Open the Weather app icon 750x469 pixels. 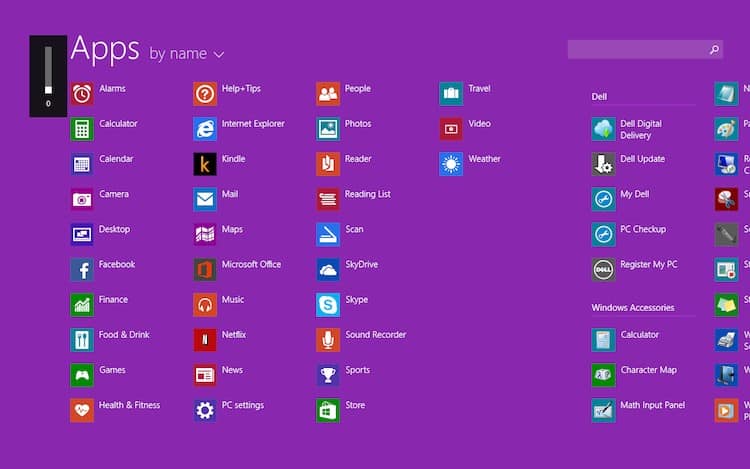(451, 164)
